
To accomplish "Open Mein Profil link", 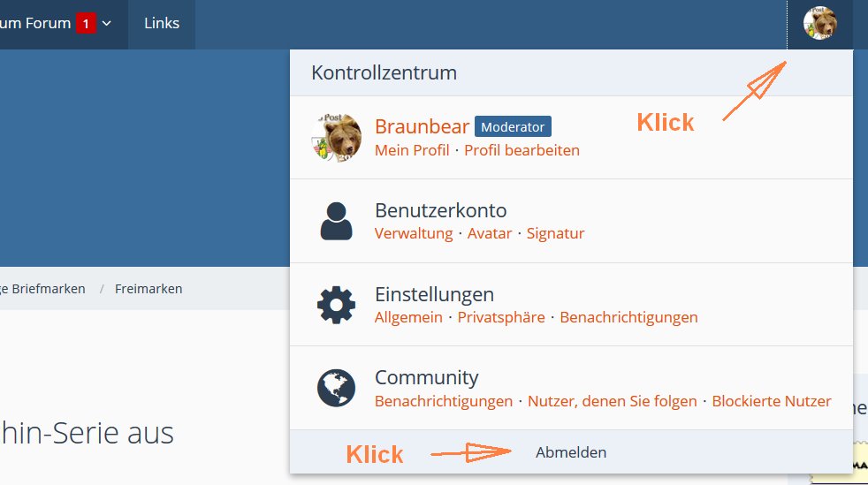I will point(412,150).
